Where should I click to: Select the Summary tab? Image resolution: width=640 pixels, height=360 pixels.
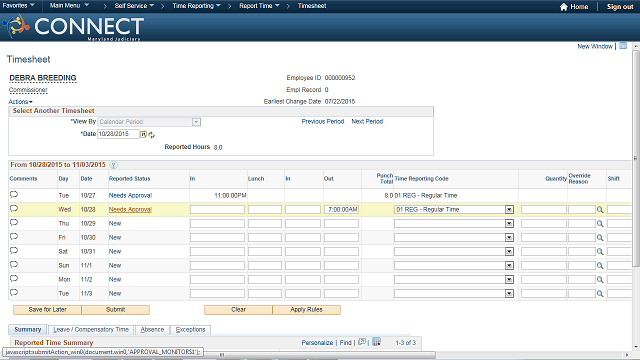pos(28,329)
